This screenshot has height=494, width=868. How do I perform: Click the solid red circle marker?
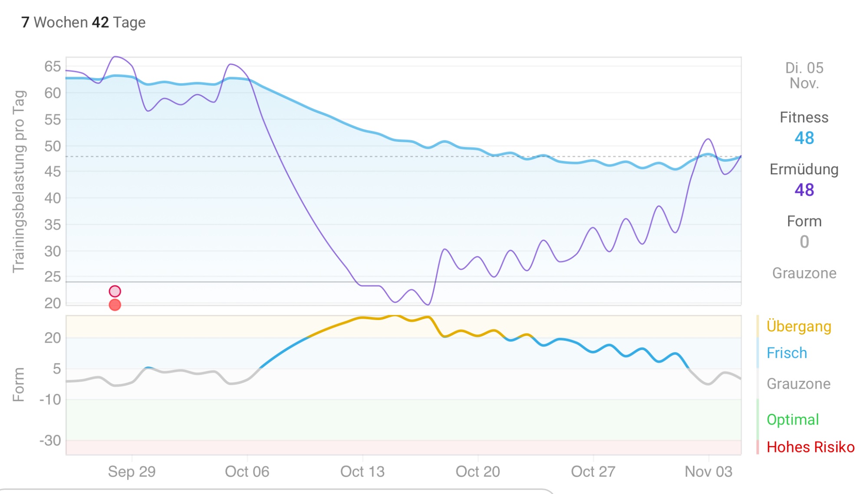tap(115, 305)
